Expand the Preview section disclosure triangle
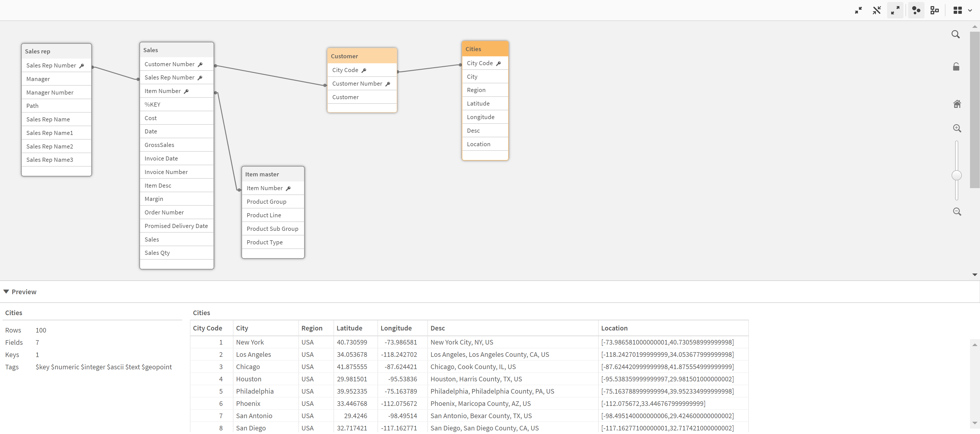 coord(6,292)
